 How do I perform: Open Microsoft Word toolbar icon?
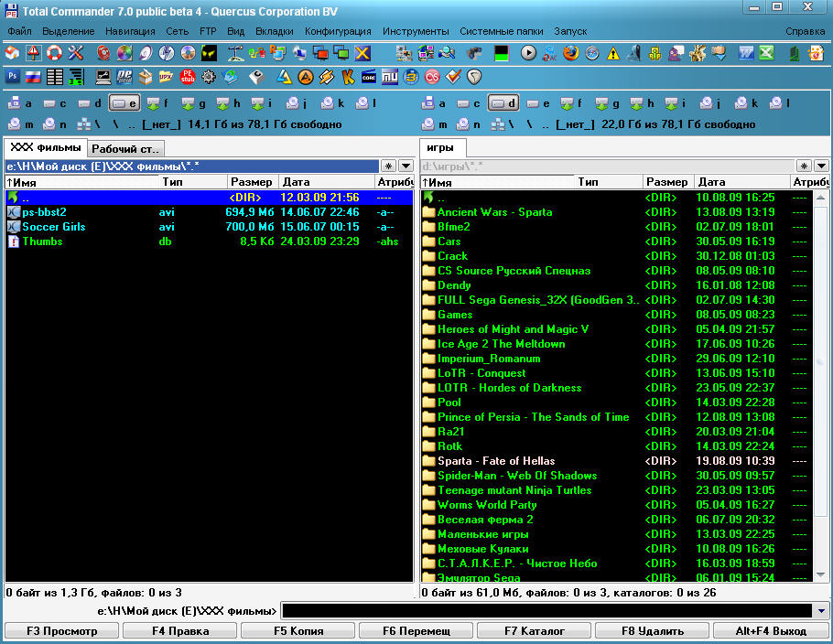coord(746,52)
